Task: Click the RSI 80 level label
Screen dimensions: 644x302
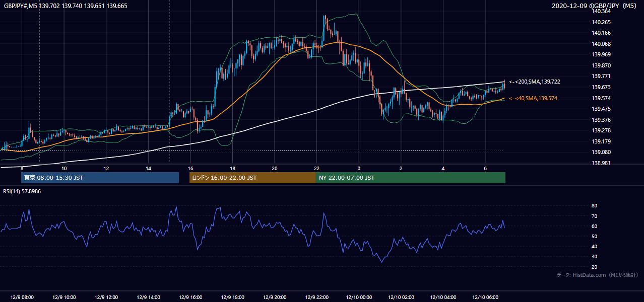Action: click(594, 206)
